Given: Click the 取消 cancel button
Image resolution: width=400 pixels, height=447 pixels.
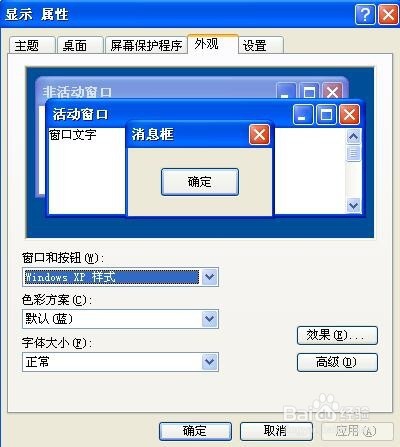Looking at the screenshot, I should pos(276,431).
